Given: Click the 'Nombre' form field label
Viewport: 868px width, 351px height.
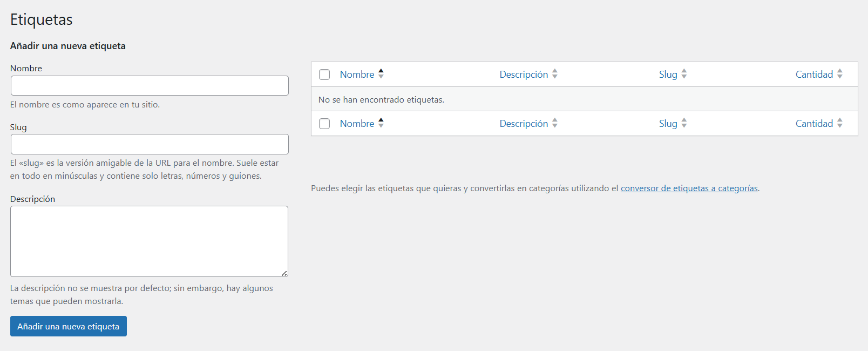Looking at the screenshot, I should 26,69.
